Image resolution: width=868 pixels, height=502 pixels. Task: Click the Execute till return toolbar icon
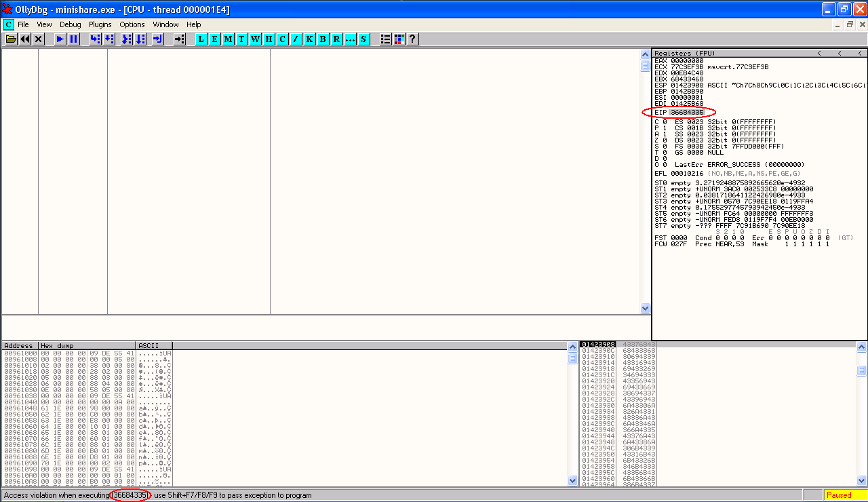(158, 39)
